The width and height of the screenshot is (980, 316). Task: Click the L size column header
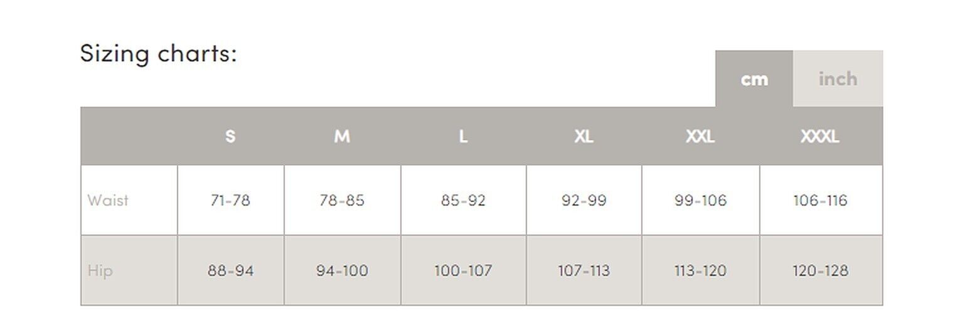(463, 136)
